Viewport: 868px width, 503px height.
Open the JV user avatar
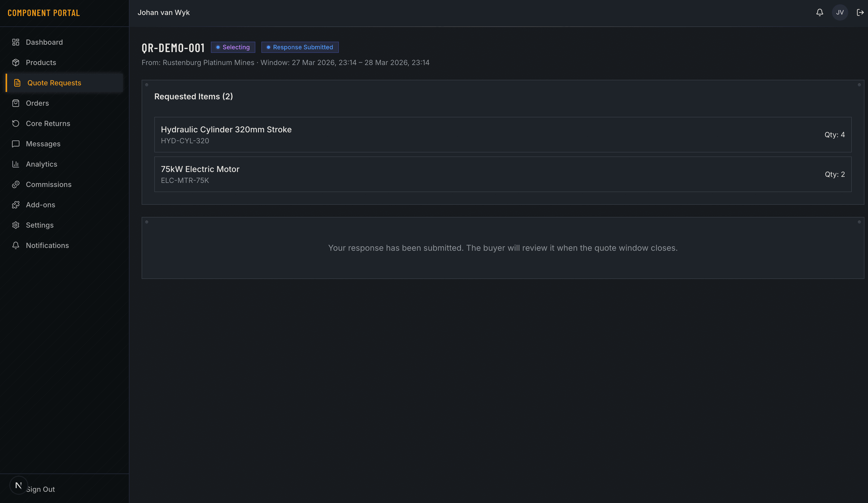pyautogui.click(x=840, y=12)
